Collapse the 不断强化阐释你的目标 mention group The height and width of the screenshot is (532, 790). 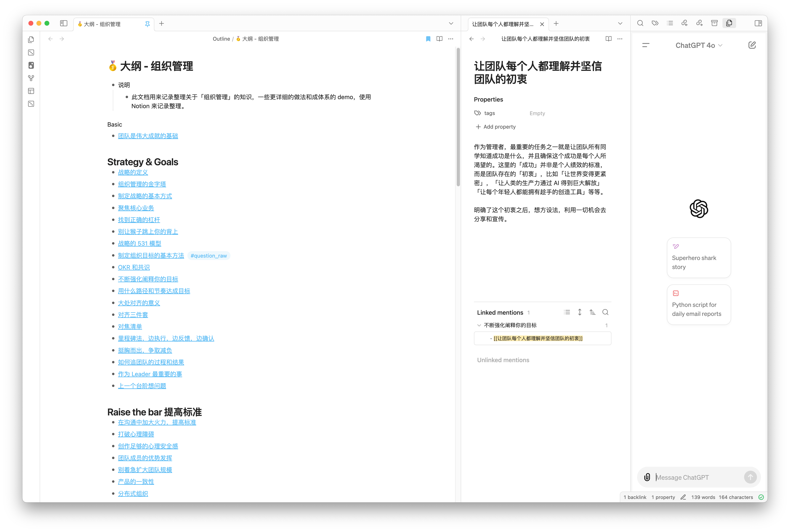pyautogui.click(x=479, y=325)
